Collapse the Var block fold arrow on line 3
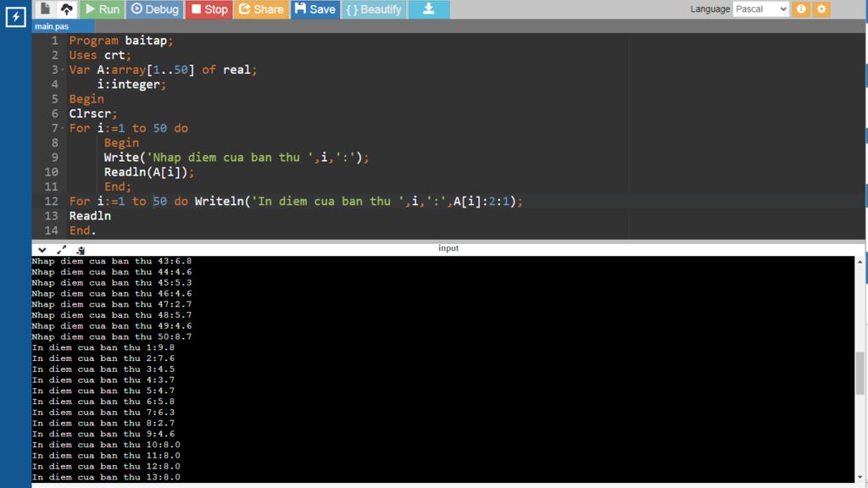 coord(63,69)
